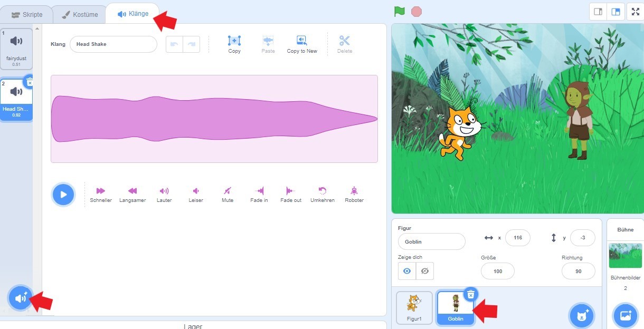Edit the Größe size field
This screenshot has width=644, height=329.
[x=498, y=271]
